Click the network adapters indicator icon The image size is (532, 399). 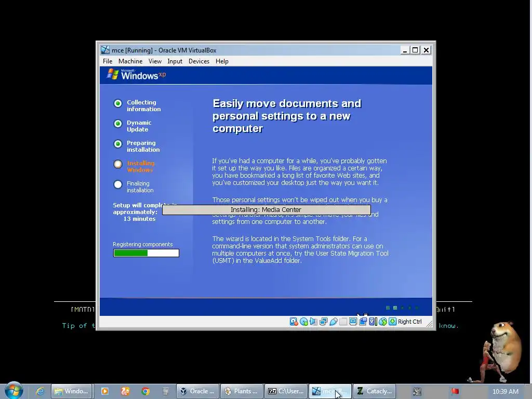tap(323, 322)
